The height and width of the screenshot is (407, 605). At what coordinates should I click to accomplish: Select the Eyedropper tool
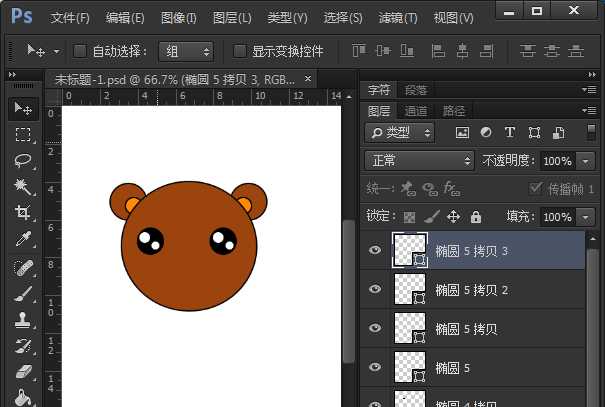23,239
